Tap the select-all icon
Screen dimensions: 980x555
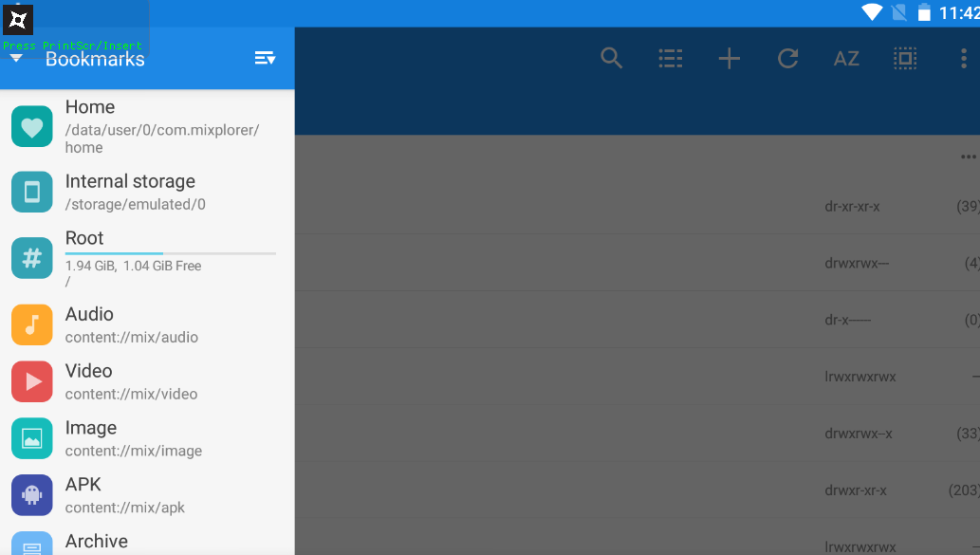905,59
